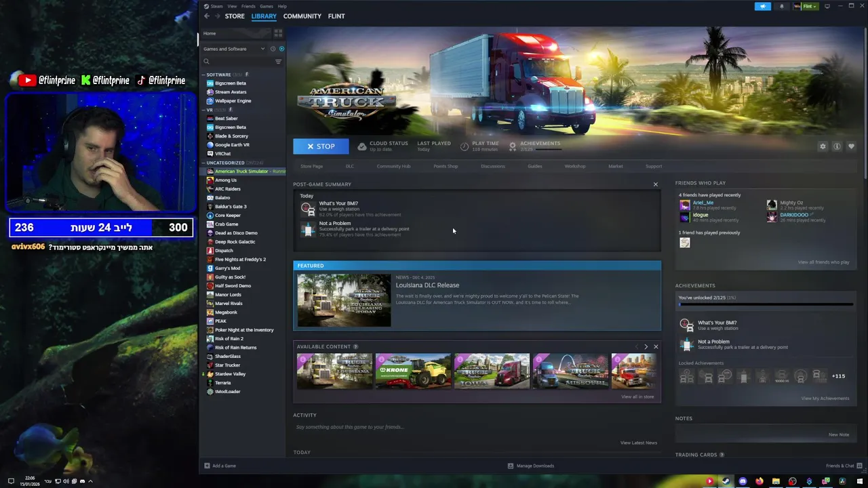Click the Google Earth VR library icon
868x488 pixels.
pos(210,145)
